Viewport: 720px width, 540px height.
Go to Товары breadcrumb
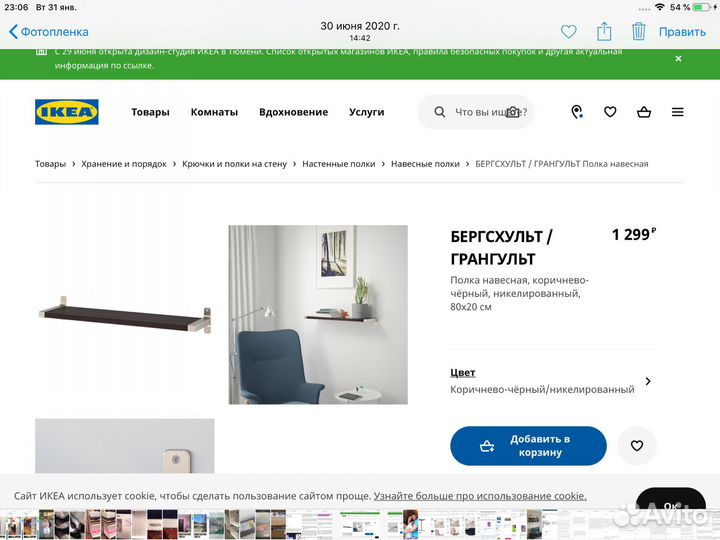50,164
